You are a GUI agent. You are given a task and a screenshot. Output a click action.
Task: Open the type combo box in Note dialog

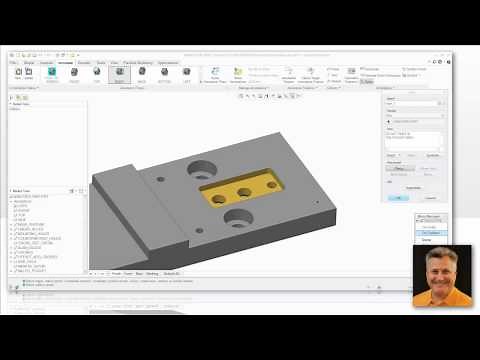[x=415, y=115]
